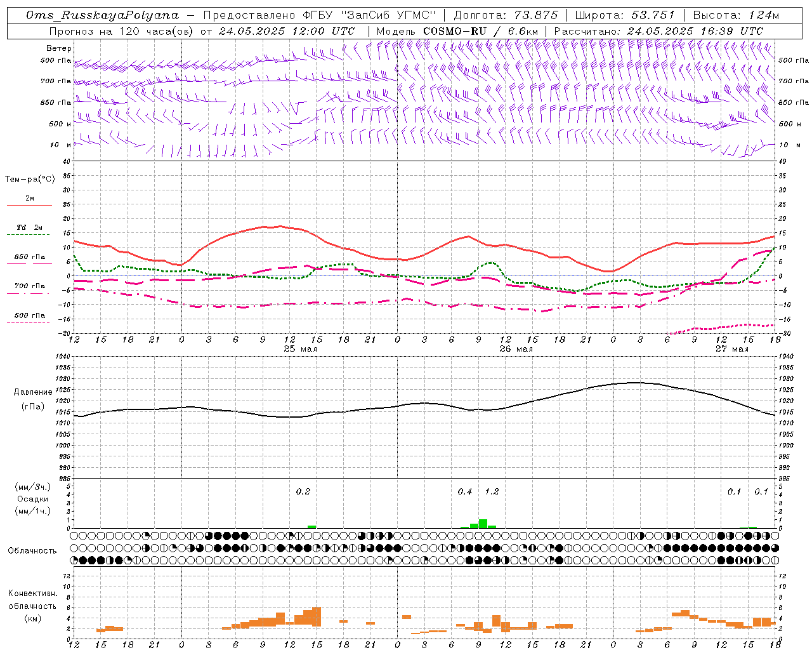Viewport: 812px width, 650px height.
Task: Click the (мм/3ч.) precipitation unit label
Action: coord(32,487)
